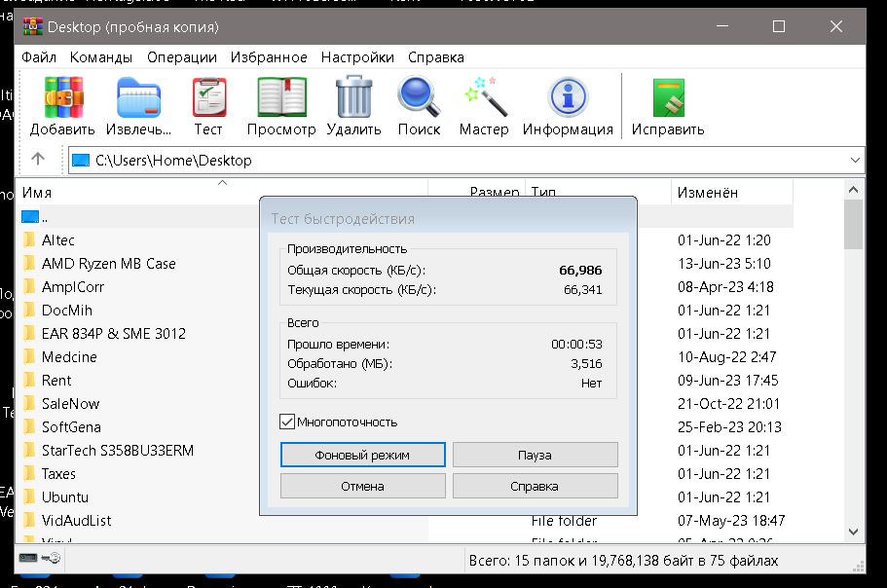Click the Фоновый режим button
This screenshot has height=588, width=887.
(x=362, y=456)
